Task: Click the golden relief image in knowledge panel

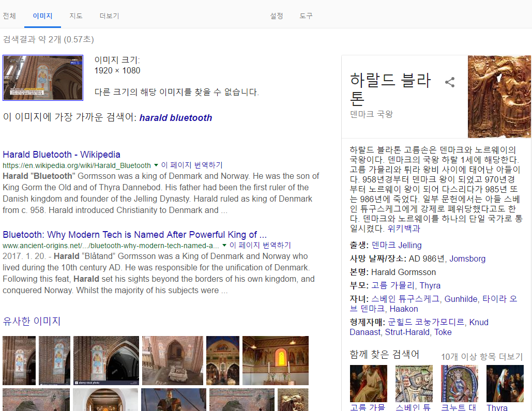Action: pos(499,97)
